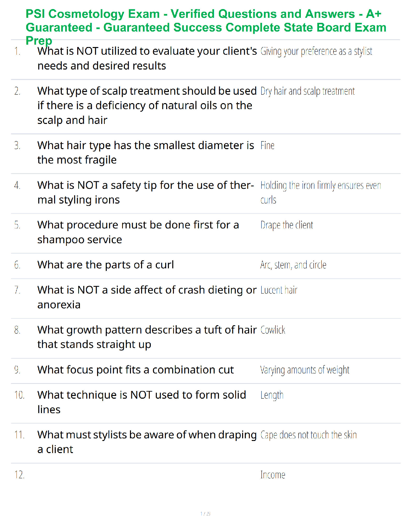Image resolution: width=411 pixels, height=532 pixels.
Task: Select question 8 about tuft of hair
Action: click(x=147, y=337)
